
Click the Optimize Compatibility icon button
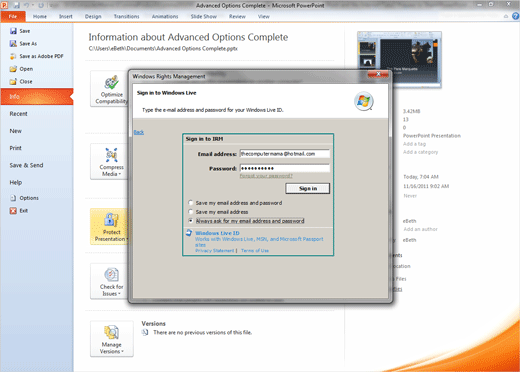(110, 89)
